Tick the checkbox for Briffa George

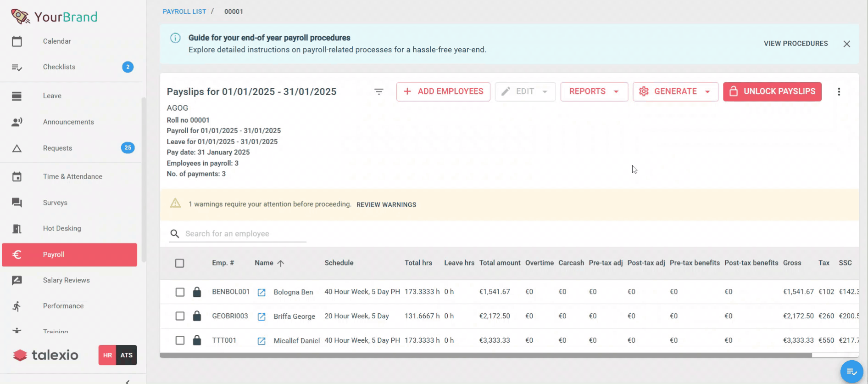[x=180, y=316]
